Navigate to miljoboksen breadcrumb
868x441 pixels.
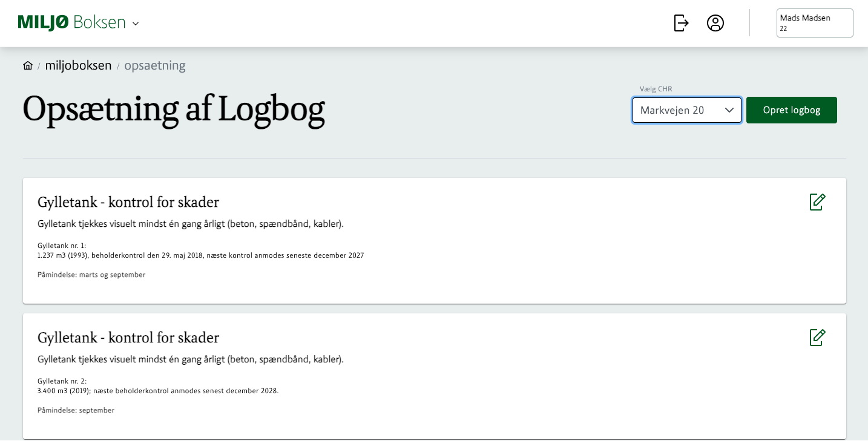[x=78, y=65]
